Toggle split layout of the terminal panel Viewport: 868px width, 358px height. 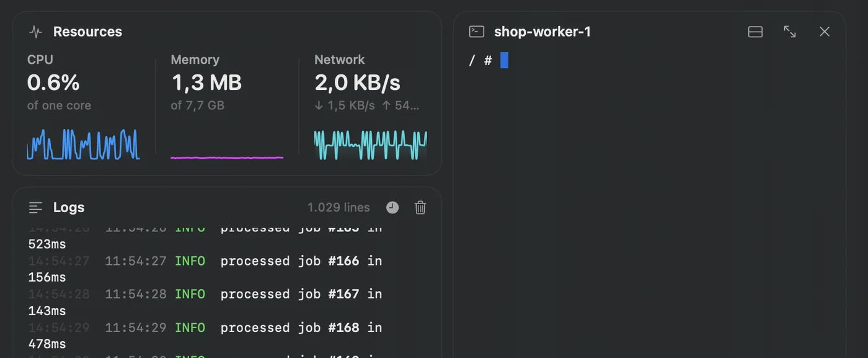[x=755, y=32]
